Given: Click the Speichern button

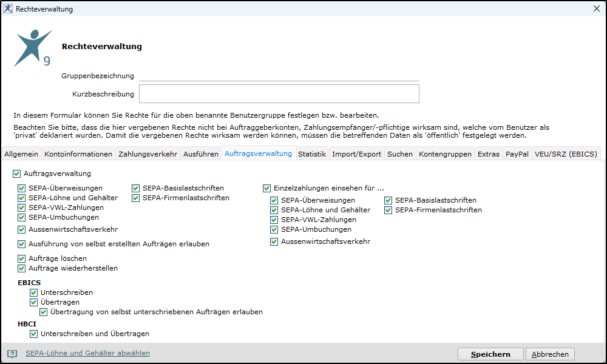Looking at the screenshot, I should (490, 354).
